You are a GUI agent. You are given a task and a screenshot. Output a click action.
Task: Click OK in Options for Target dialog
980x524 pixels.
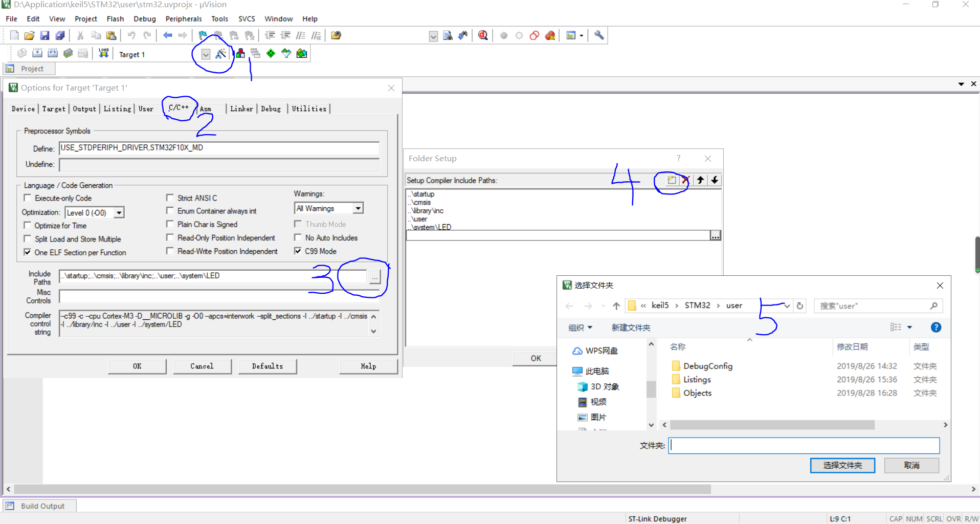pos(137,366)
